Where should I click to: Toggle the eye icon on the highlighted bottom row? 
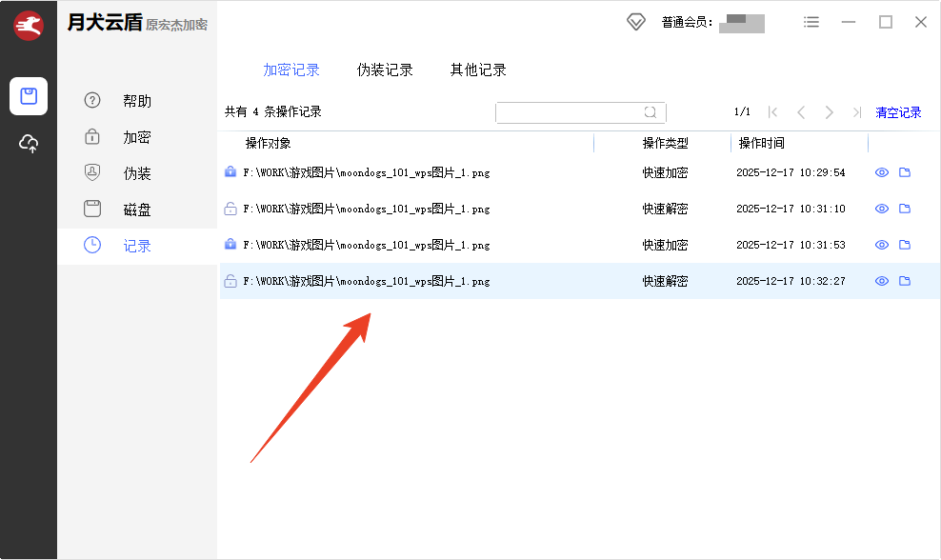click(881, 280)
